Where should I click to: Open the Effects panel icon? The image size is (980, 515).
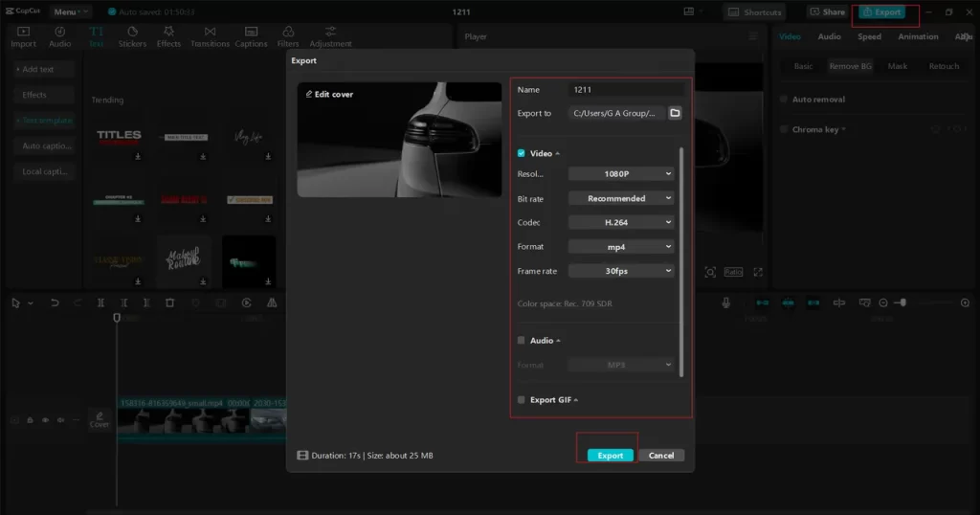(x=168, y=33)
